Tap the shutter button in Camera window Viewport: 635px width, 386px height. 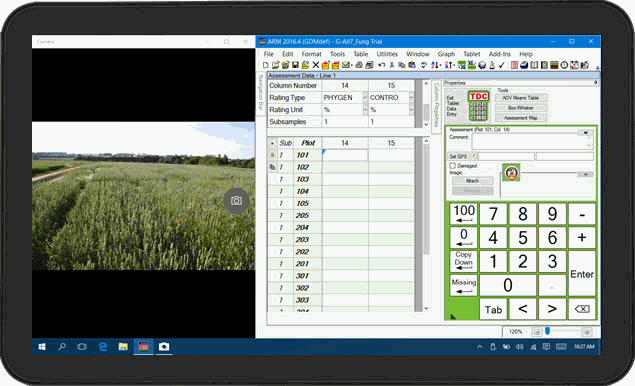[x=237, y=200]
